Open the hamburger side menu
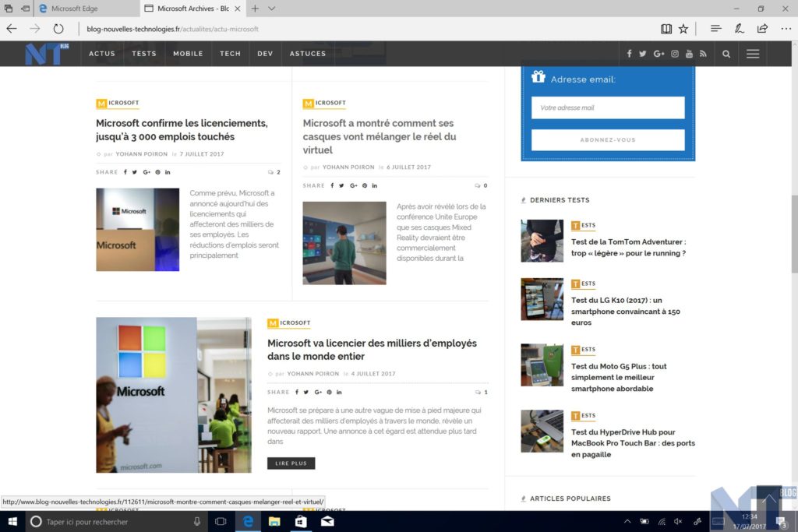 click(753, 54)
